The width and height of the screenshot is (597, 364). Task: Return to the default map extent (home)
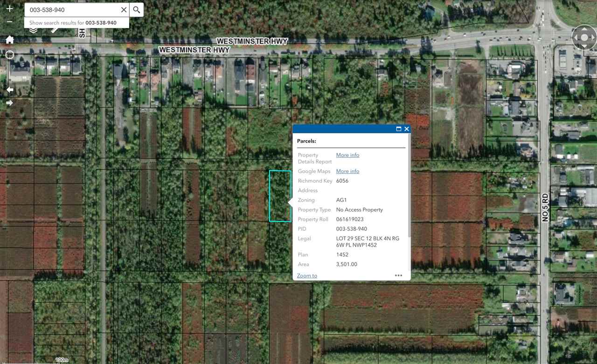point(9,40)
